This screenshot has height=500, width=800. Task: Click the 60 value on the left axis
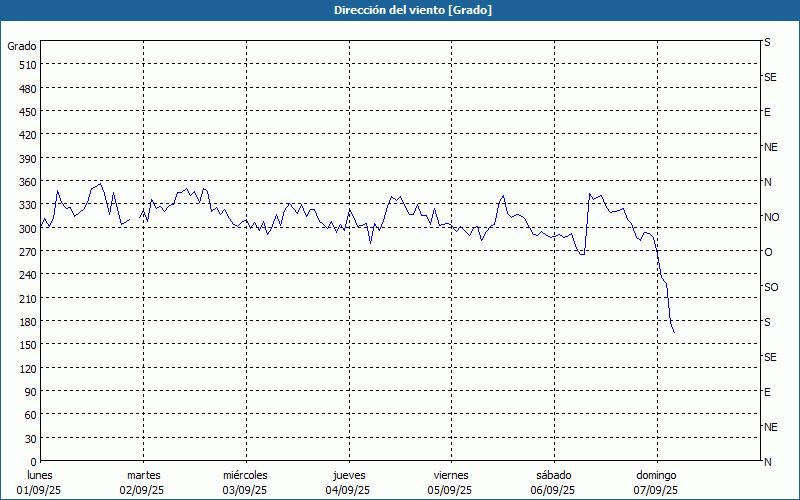(x=31, y=415)
